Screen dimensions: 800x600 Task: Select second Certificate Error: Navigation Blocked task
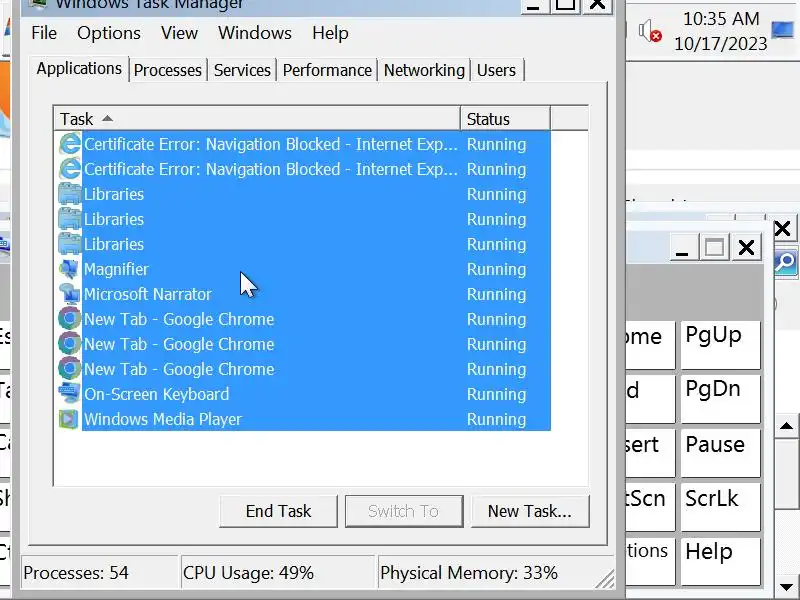point(271,169)
